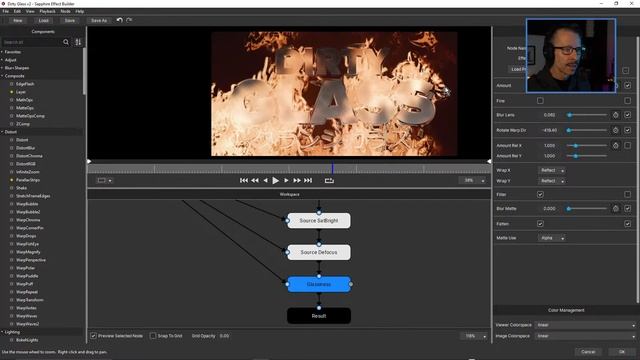
Task: Click the New button
Action: click(x=18, y=20)
